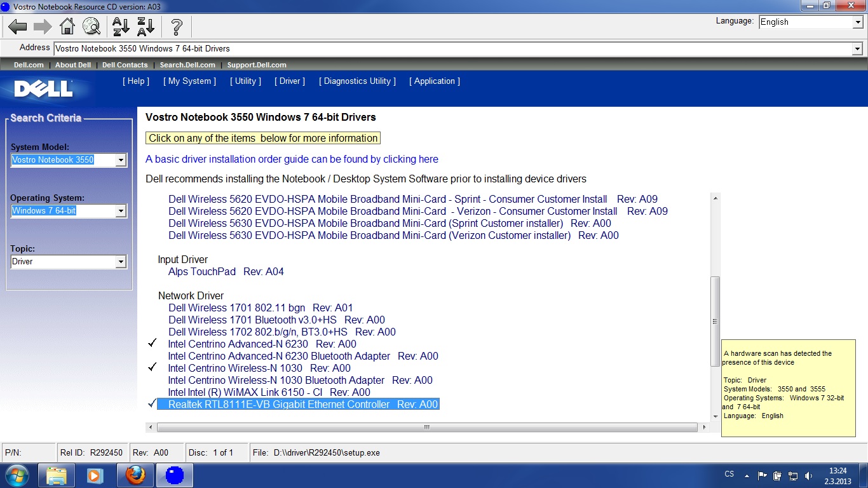Open the Topic dropdown

click(x=121, y=262)
